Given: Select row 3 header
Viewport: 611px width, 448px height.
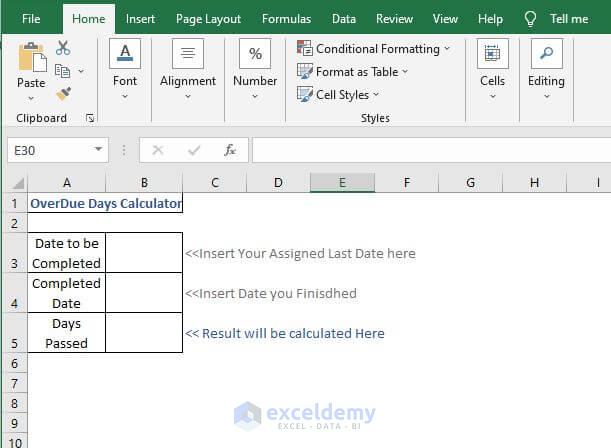Looking at the screenshot, I should (14, 253).
